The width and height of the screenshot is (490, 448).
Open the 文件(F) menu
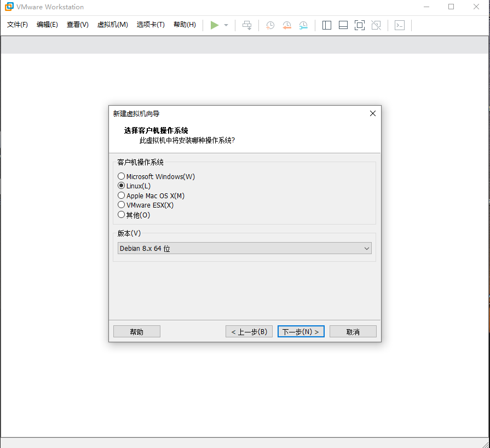(x=18, y=25)
